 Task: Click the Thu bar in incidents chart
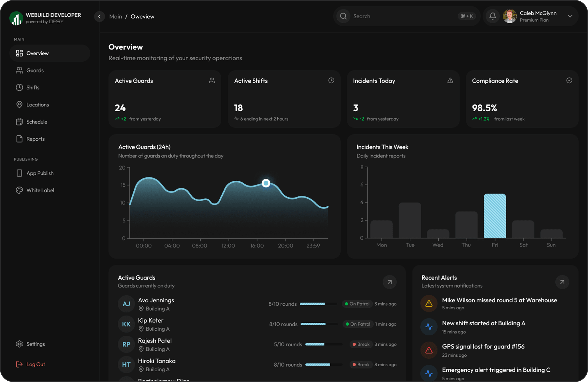tap(466, 225)
